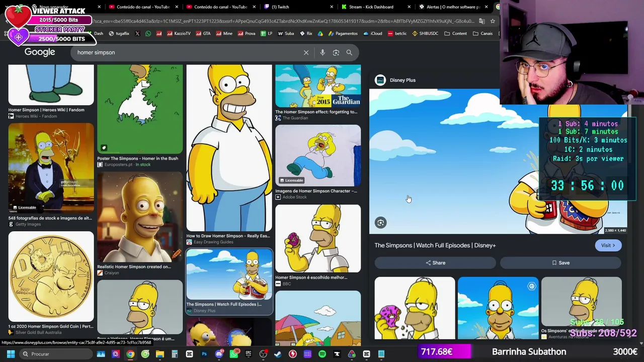
Task: Expand the Canais bookmarks folder
Action: pos(483,34)
